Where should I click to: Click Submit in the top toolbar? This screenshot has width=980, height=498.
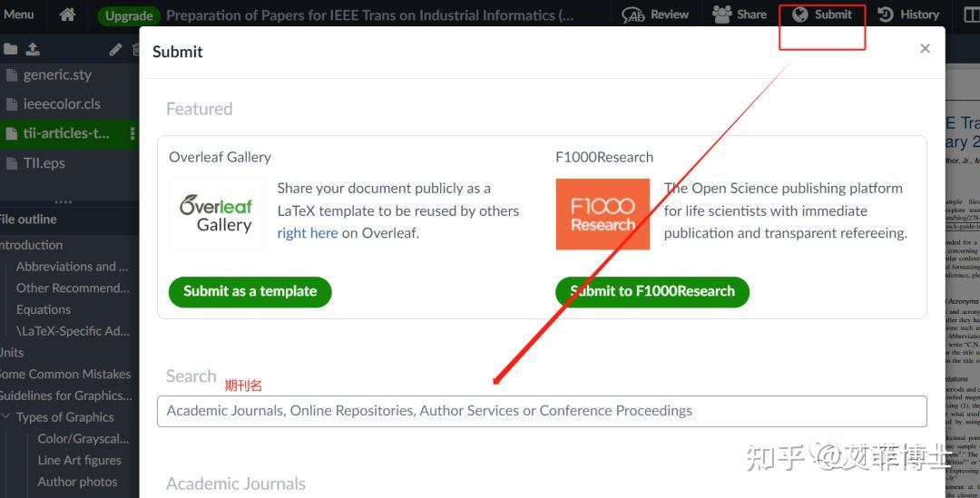pos(822,15)
